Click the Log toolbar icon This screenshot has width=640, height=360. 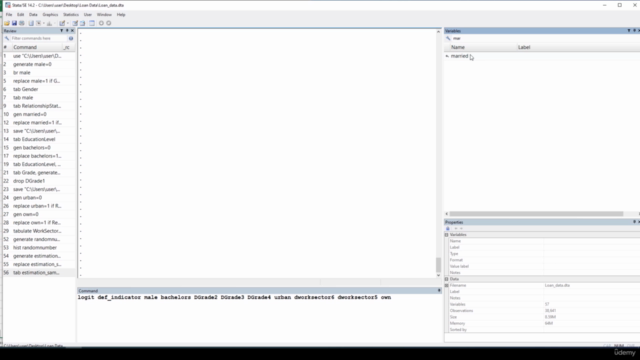[31, 23]
